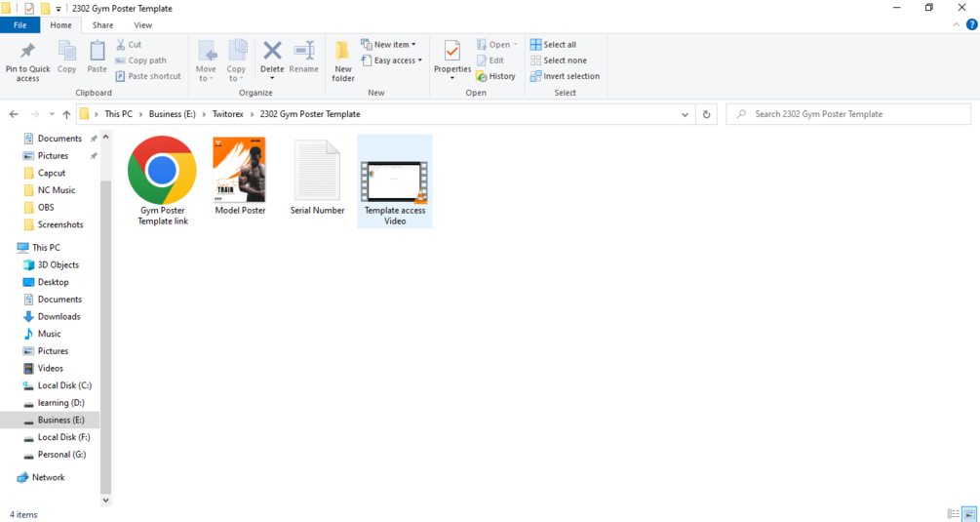Click Invert selection in the ribbon

coord(565,76)
